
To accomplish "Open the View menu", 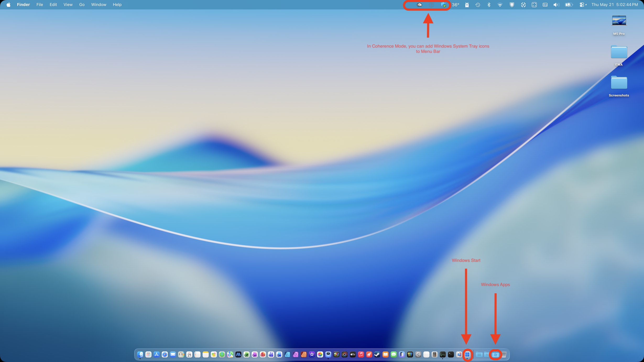I will (68, 5).
